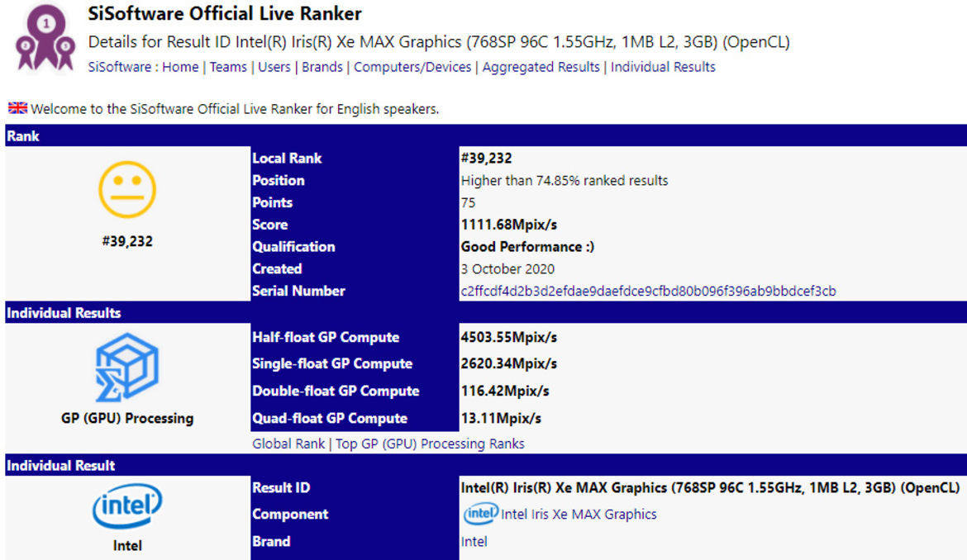Click the 1111.68Mpix/s score value
967x560 pixels.
point(509,225)
